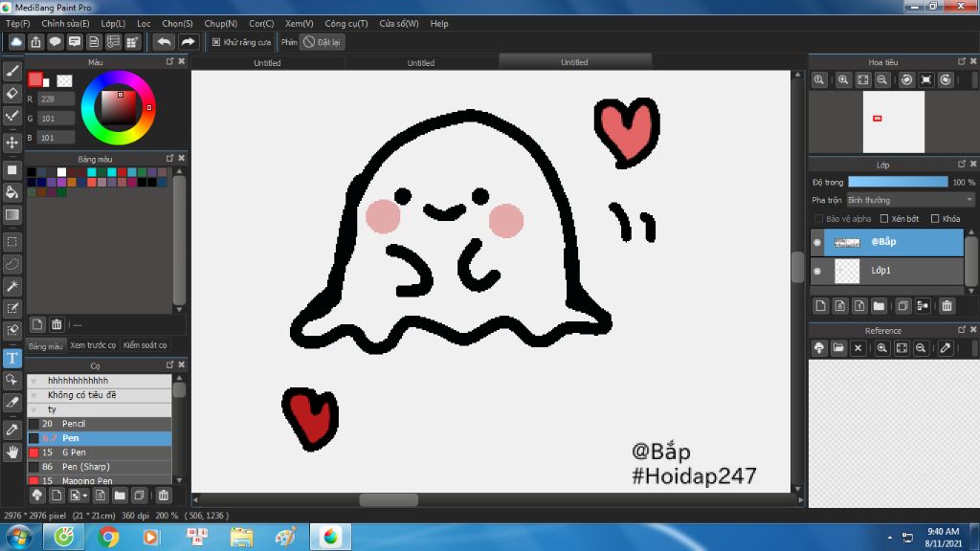Adjust the Độ trong opacity slider
The image size is (980, 551).
pos(898,182)
